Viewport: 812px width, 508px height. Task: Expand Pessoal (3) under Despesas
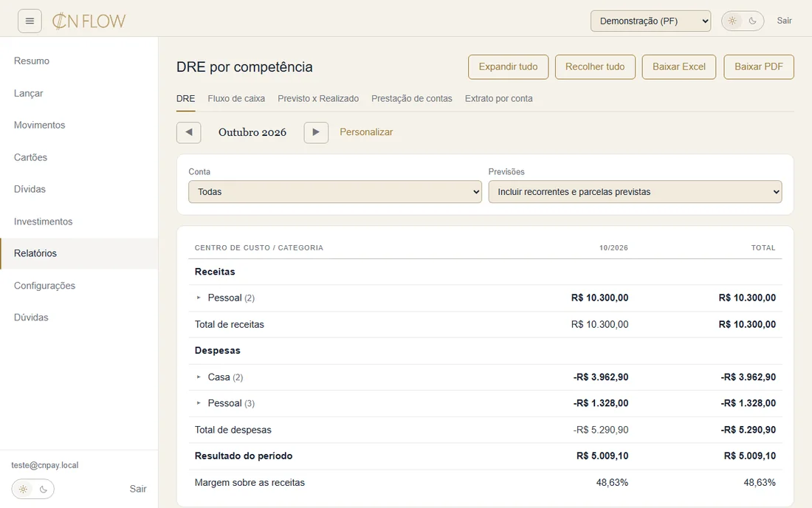[x=199, y=403]
